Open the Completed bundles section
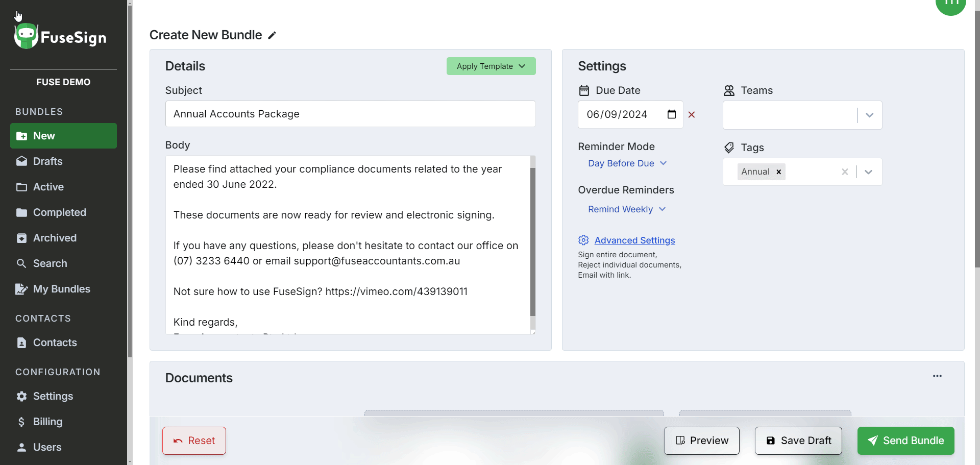 coord(59,212)
